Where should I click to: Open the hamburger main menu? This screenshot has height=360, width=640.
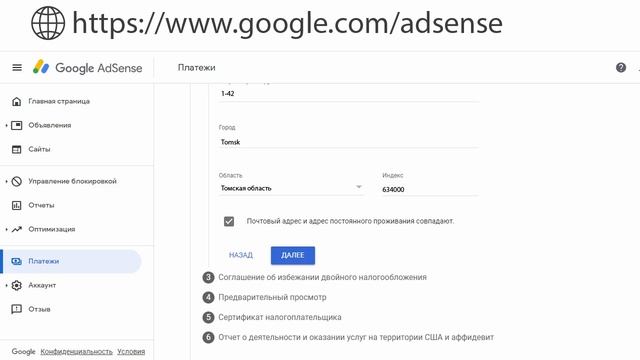pos(17,68)
